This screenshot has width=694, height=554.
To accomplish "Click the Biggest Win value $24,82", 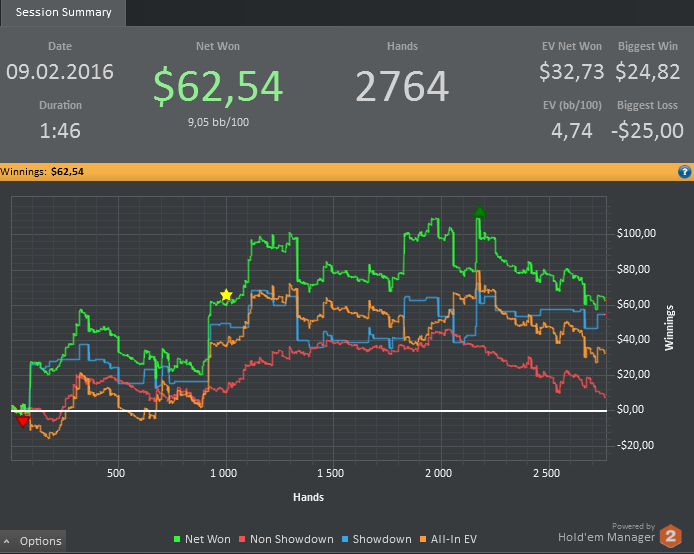I will point(648,72).
